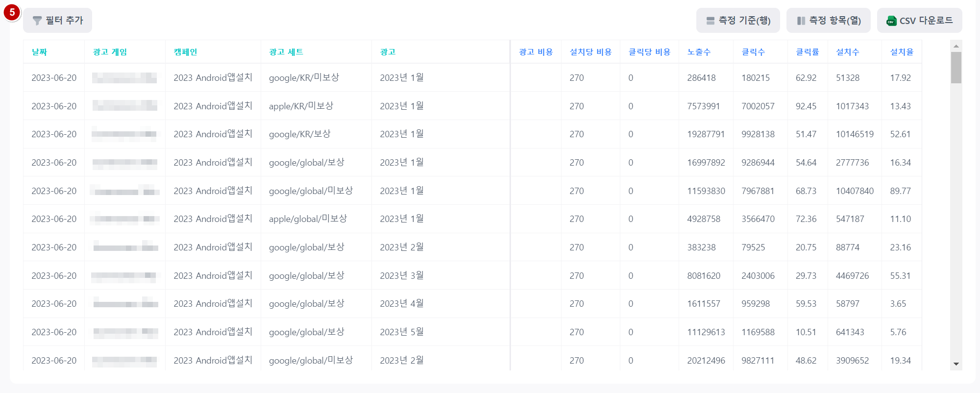Image resolution: width=980 pixels, height=393 pixels.
Task: Sort table by 날짜 column header
Action: click(39, 52)
